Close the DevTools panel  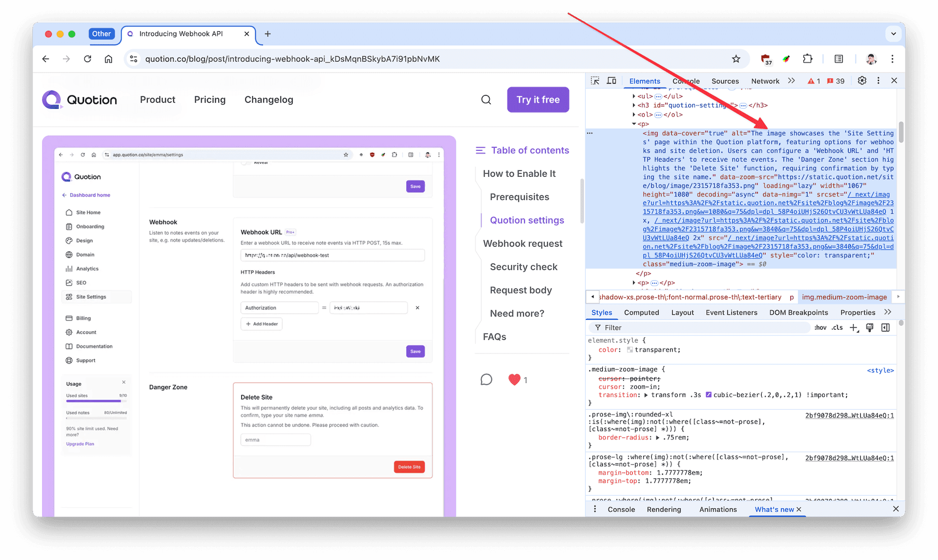894,81
